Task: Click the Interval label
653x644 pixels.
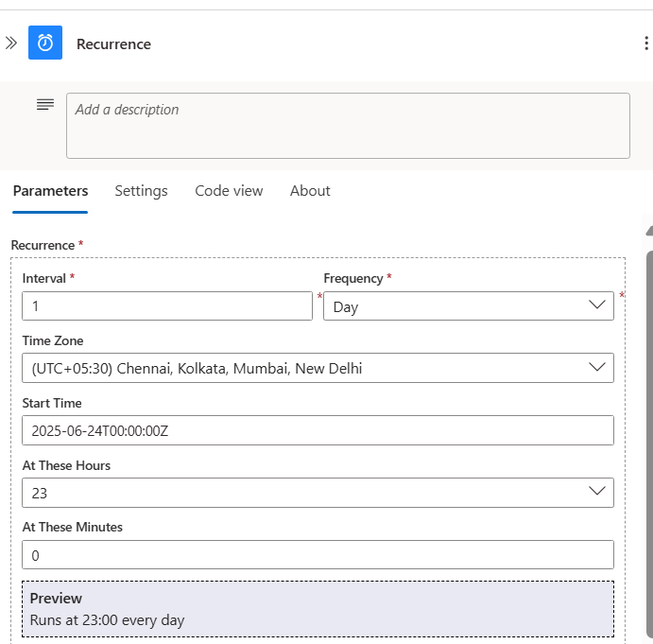Action: tap(44, 278)
